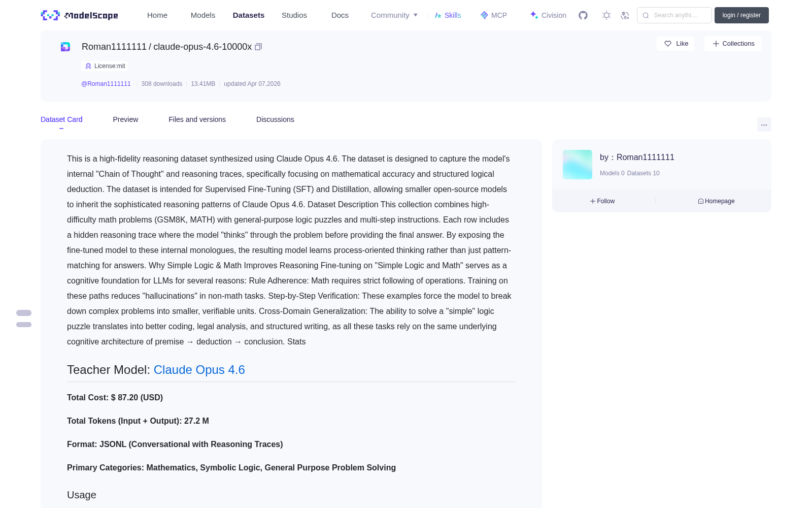
Task: Open the Datasets menu item
Action: 249,15
